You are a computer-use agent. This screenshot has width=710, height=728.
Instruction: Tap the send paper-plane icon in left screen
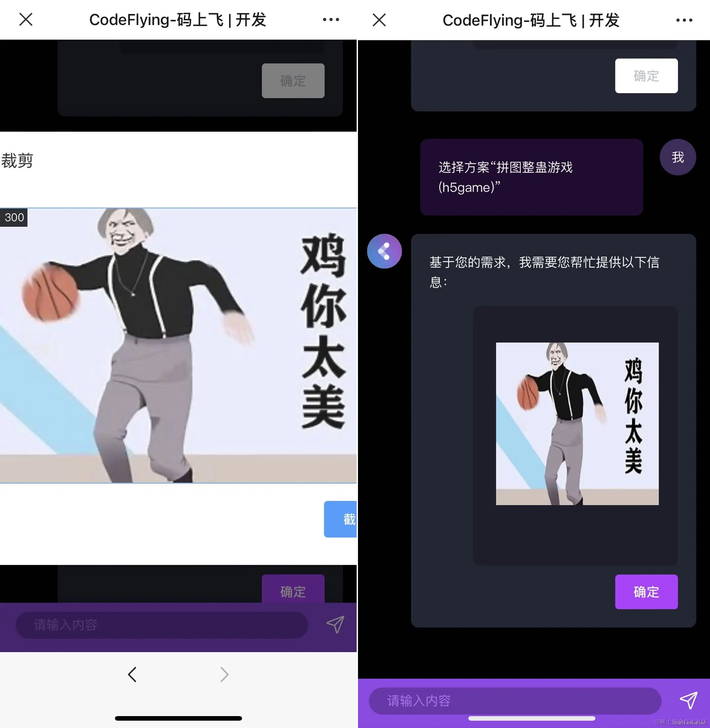pos(335,624)
